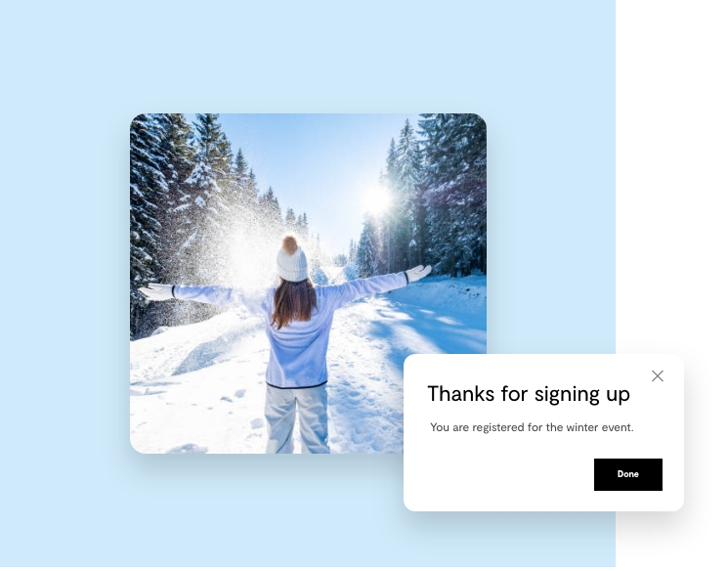Click the white strip beside the blue background
This screenshot has width=728, height=571.
point(673,177)
